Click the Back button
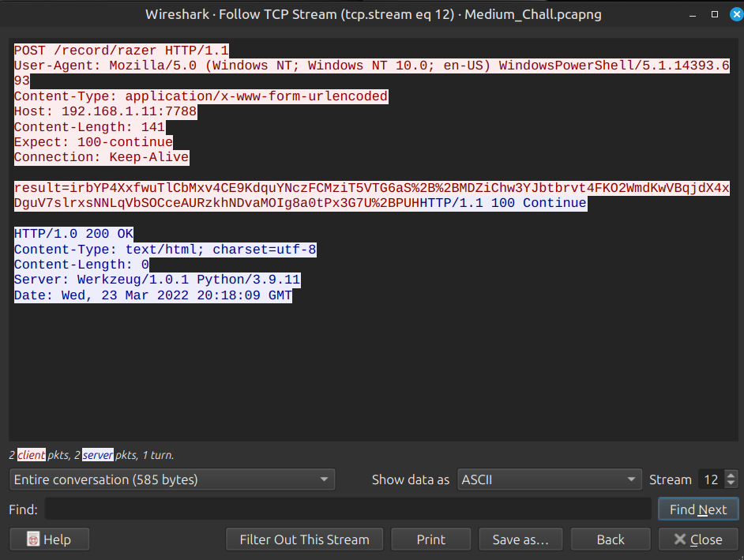Viewport: 744px width, 560px height. pyautogui.click(x=610, y=539)
